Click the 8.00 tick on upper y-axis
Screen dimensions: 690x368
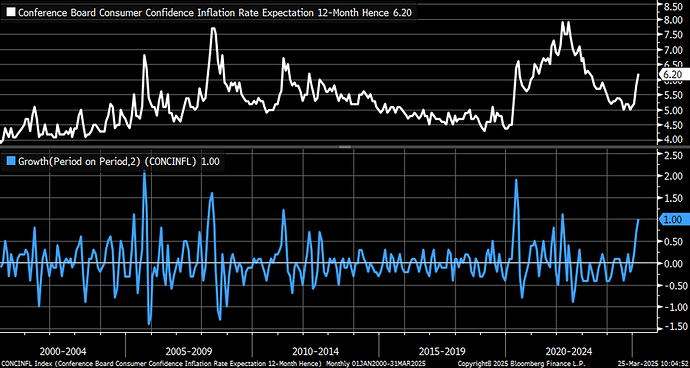(x=676, y=20)
